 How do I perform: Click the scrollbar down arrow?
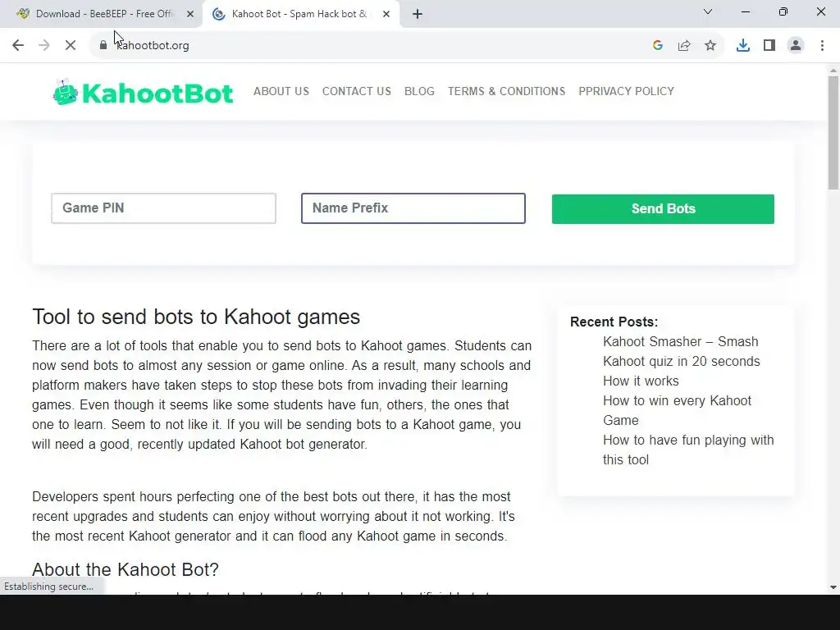click(x=833, y=587)
